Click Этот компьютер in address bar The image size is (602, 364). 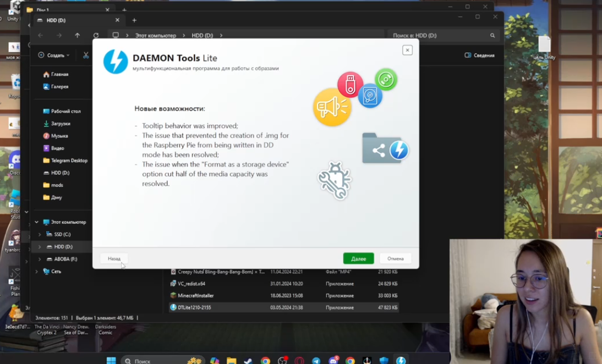(156, 35)
